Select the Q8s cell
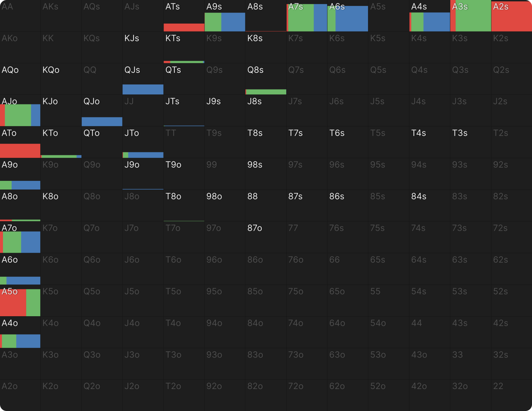Image resolution: width=532 pixels, height=411 pixels. pyautogui.click(x=266, y=79)
